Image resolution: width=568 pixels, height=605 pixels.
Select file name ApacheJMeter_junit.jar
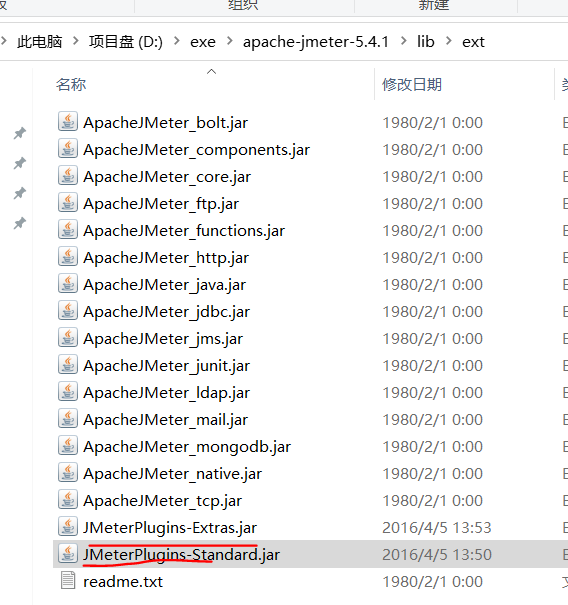[x=166, y=366]
